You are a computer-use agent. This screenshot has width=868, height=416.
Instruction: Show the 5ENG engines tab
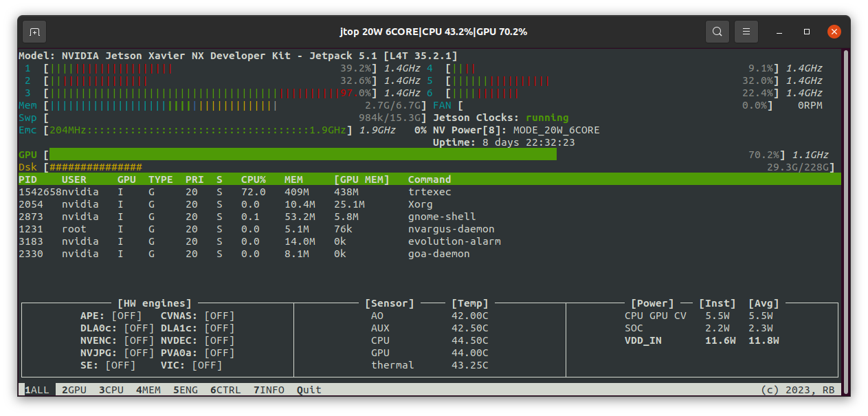coord(185,390)
